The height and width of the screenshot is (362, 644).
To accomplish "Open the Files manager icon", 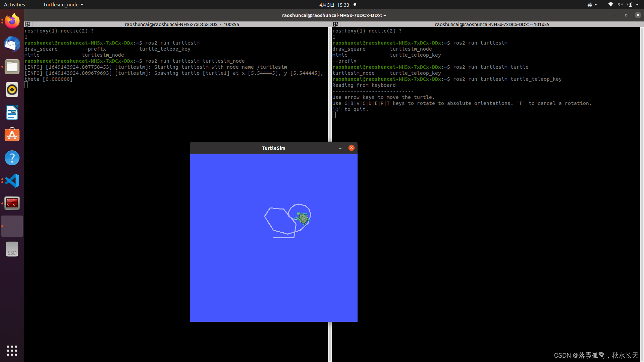I will 12,67.
